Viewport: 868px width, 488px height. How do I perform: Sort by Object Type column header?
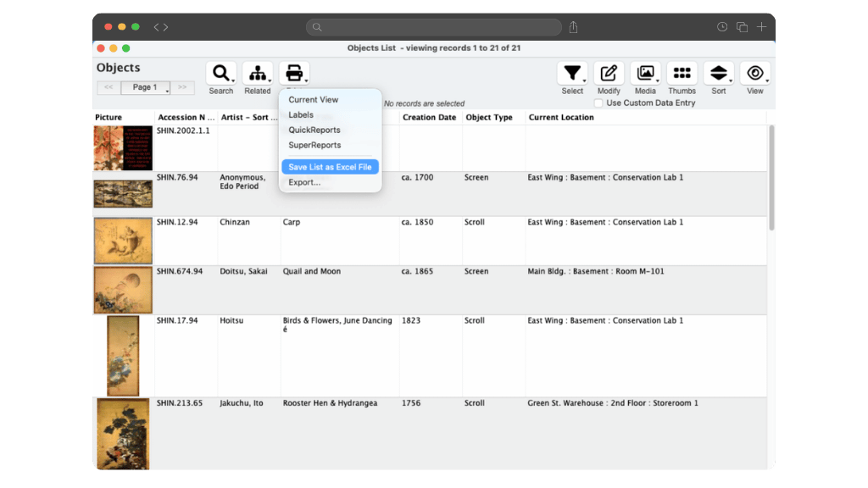coord(489,117)
